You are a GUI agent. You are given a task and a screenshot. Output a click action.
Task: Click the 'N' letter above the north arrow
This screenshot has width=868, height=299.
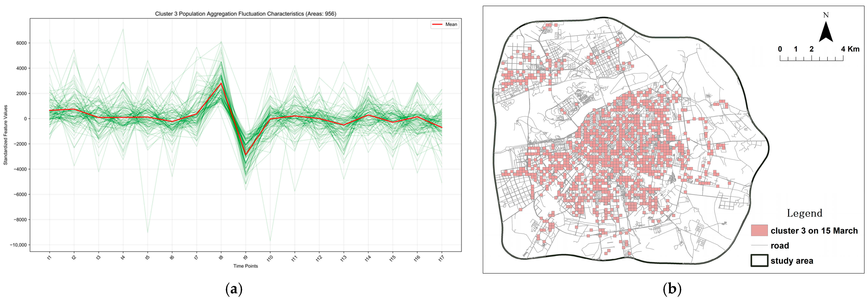(826, 15)
